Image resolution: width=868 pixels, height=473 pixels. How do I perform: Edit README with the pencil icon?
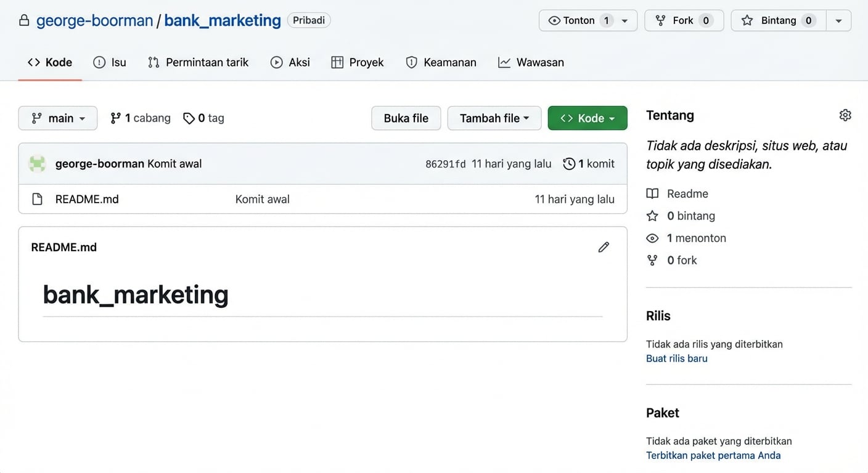[x=604, y=247]
